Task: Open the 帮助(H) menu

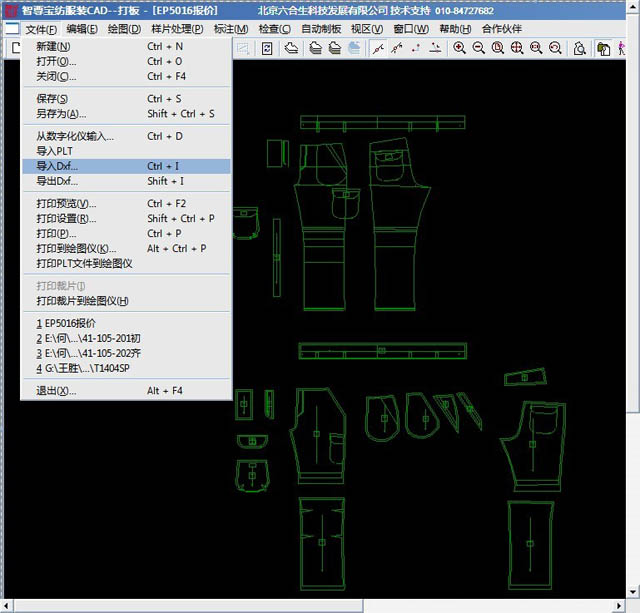Action: click(x=455, y=29)
